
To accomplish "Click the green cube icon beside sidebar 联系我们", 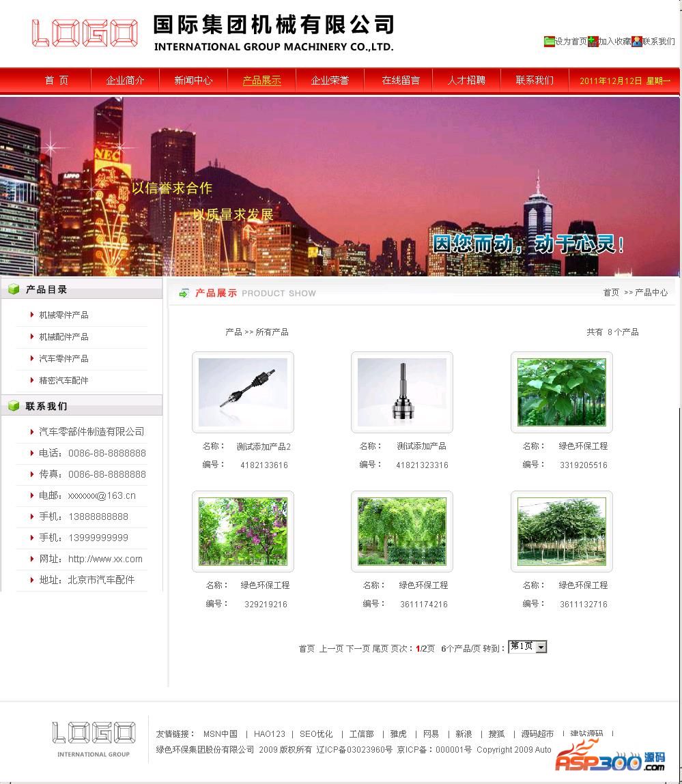I will pyautogui.click(x=14, y=406).
